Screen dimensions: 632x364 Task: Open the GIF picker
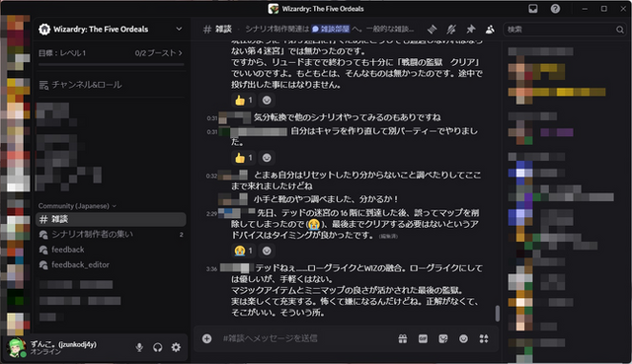point(423,338)
